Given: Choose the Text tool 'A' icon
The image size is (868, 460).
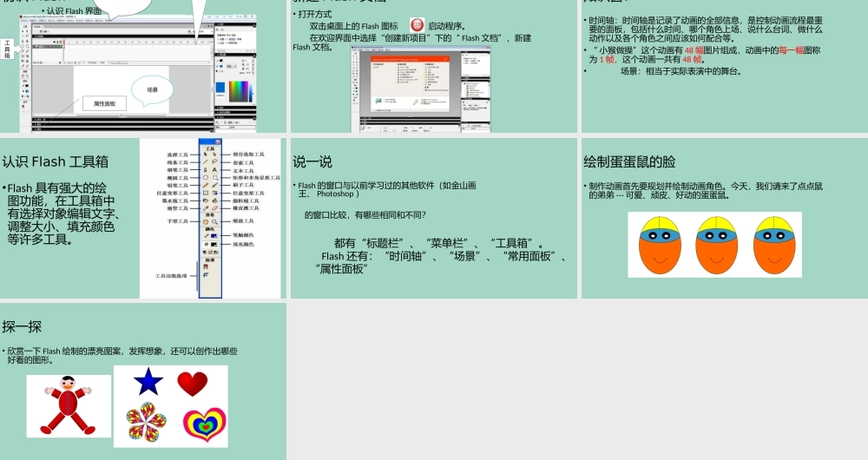Looking at the screenshot, I should (214, 170).
